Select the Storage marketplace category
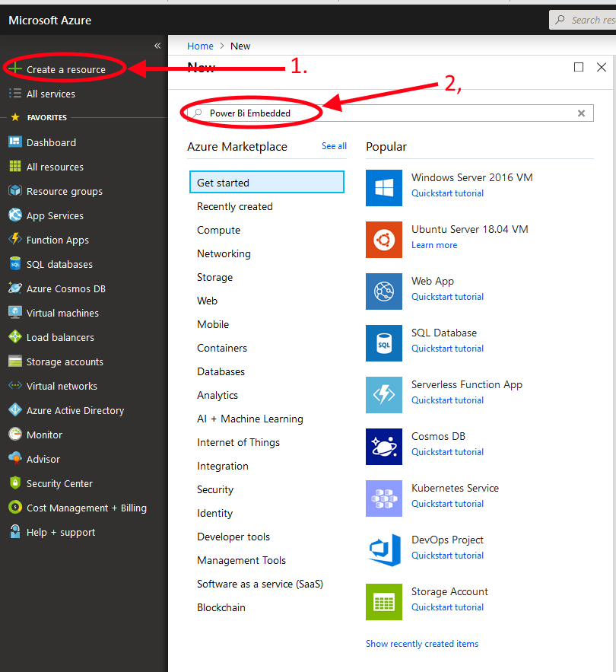The width and height of the screenshot is (616, 672). 214,277
